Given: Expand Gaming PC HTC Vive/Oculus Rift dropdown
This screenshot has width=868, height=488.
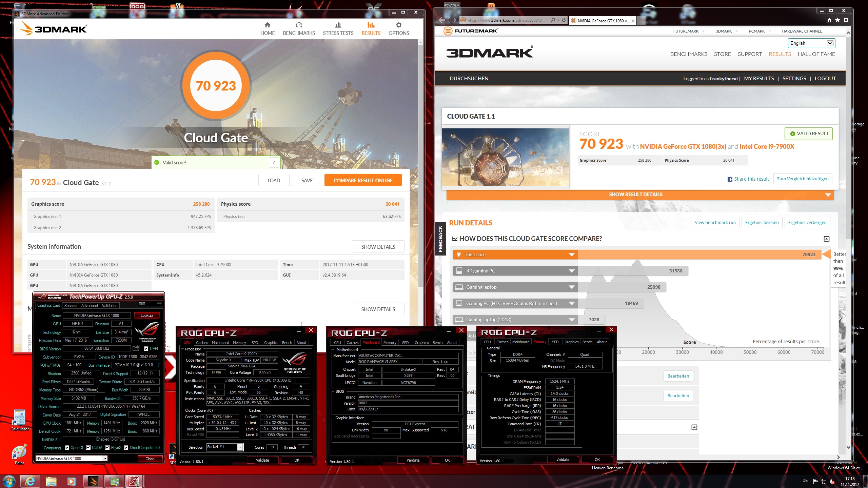Looking at the screenshot, I should point(571,303).
